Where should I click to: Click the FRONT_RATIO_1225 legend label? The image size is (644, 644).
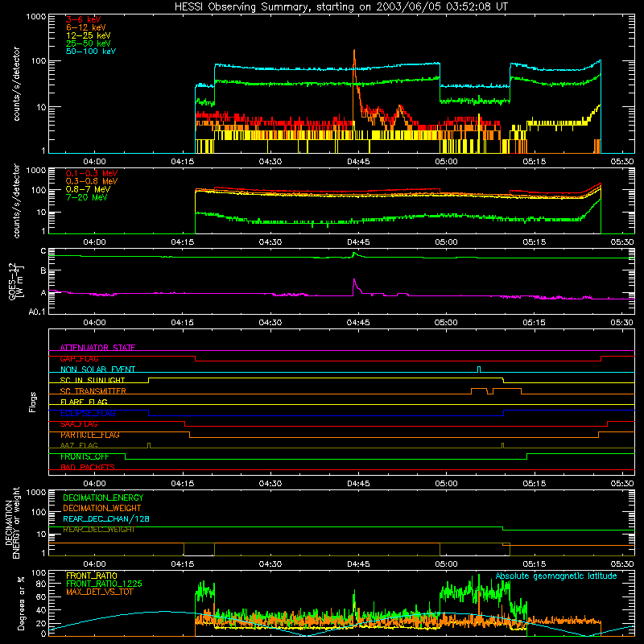(105, 584)
